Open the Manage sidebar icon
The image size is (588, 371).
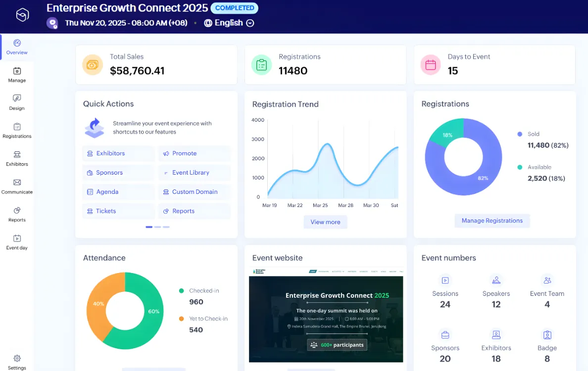17,71
